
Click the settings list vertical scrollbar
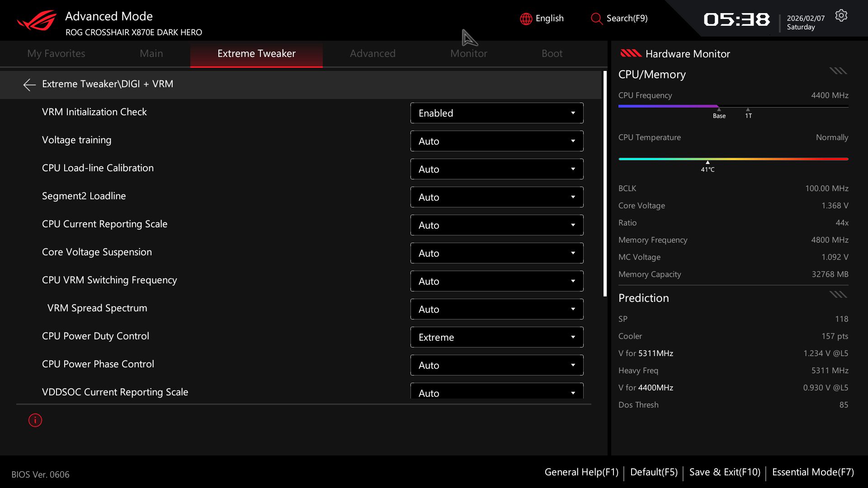tap(605, 184)
